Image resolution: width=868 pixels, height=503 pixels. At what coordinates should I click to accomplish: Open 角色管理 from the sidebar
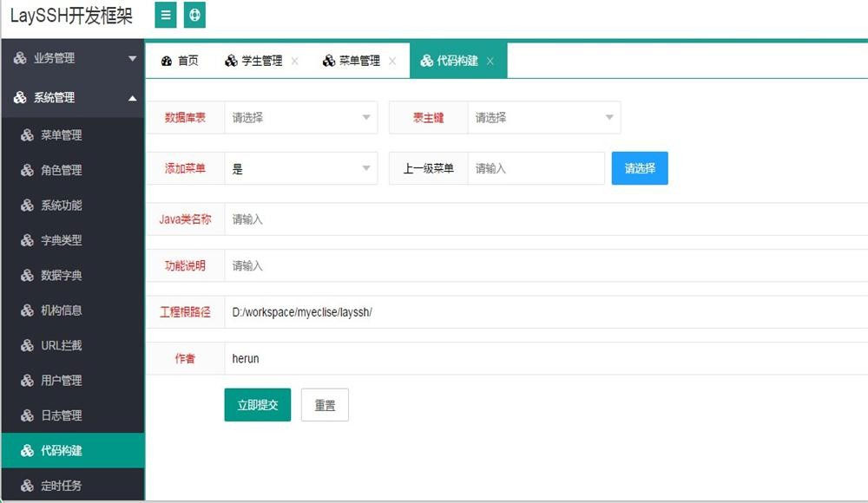coord(62,170)
